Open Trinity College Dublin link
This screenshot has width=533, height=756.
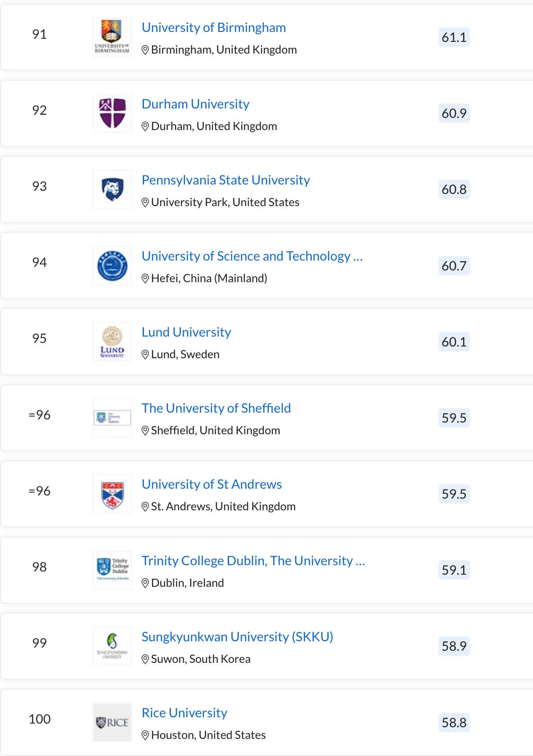coord(253,561)
